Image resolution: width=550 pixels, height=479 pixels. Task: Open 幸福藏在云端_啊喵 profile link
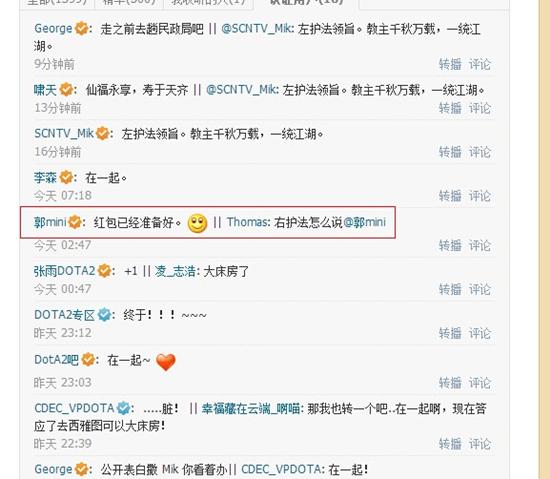pyautogui.click(x=250, y=409)
